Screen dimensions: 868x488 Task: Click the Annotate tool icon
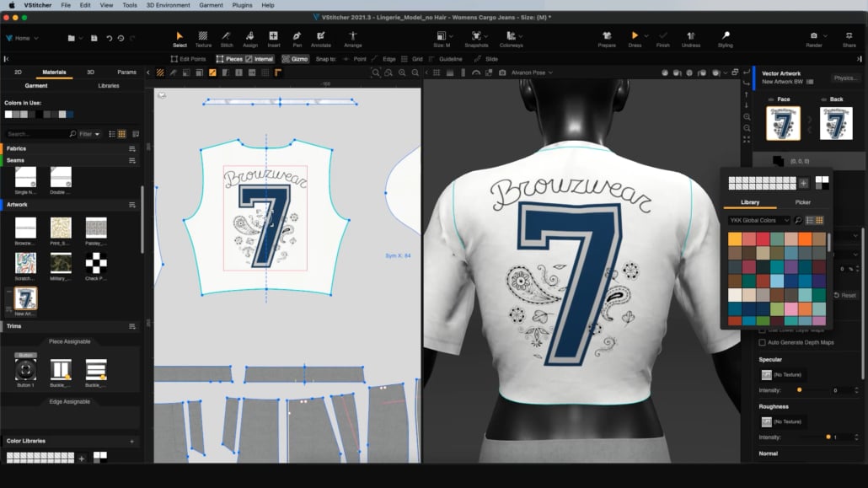coord(321,39)
